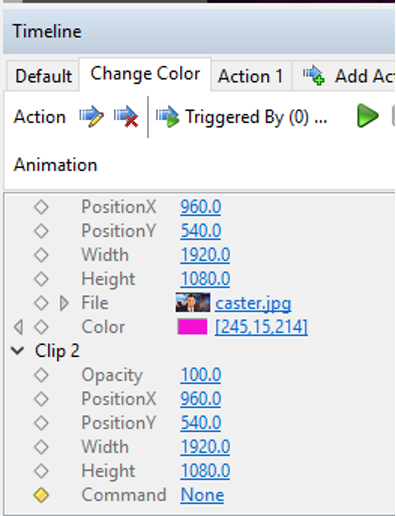Screen dimensions: 396x516
Task: Click the caster.jpg thumbnail preview
Action: point(193,303)
